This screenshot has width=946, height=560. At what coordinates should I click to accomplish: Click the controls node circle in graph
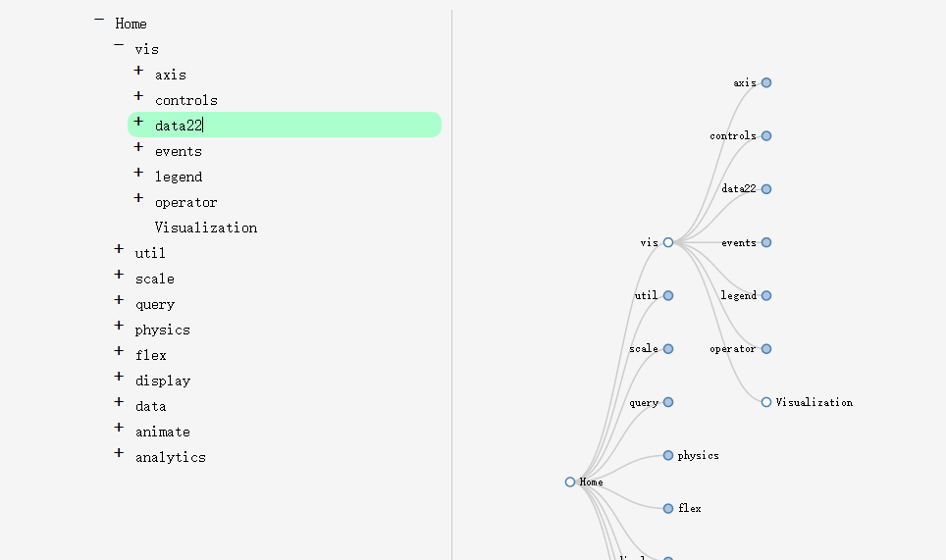(x=766, y=136)
